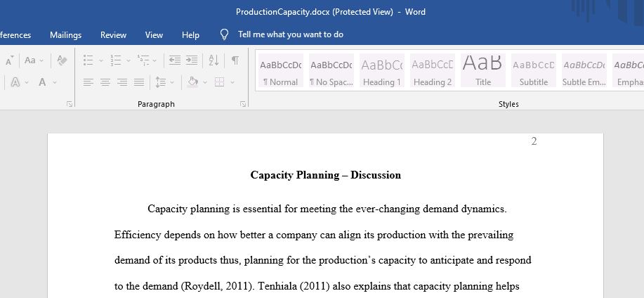
Task: Click the Multilevel List icon
Action: click(143, 60)
